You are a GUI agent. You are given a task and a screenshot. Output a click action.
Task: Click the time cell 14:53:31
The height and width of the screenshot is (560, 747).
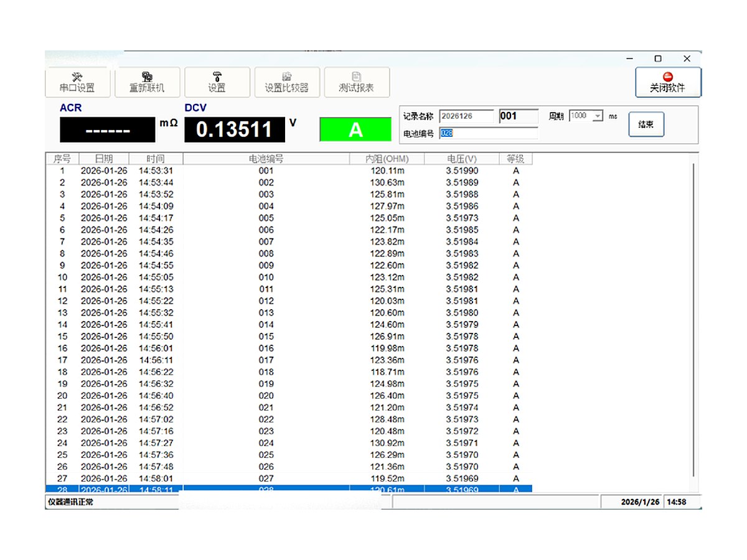pos(156,170)
